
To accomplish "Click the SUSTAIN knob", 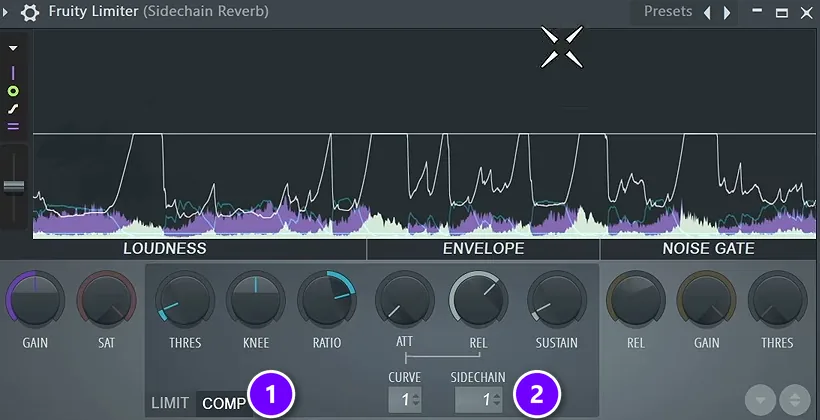I will point(557,300).
